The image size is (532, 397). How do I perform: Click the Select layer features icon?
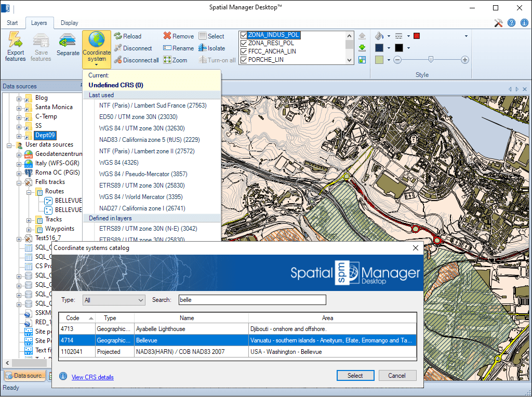pyautogui.click(x=203, y=36)
